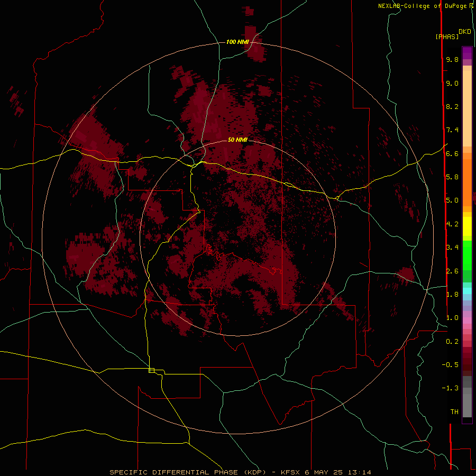Click the 0.2 scale label
Screen dimensions: 476x476
coord(452,342)
